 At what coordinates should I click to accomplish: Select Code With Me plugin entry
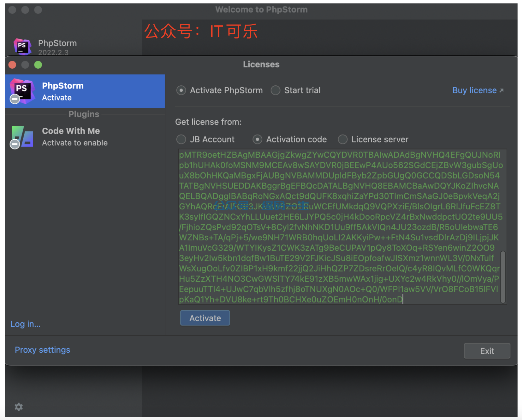85,137
